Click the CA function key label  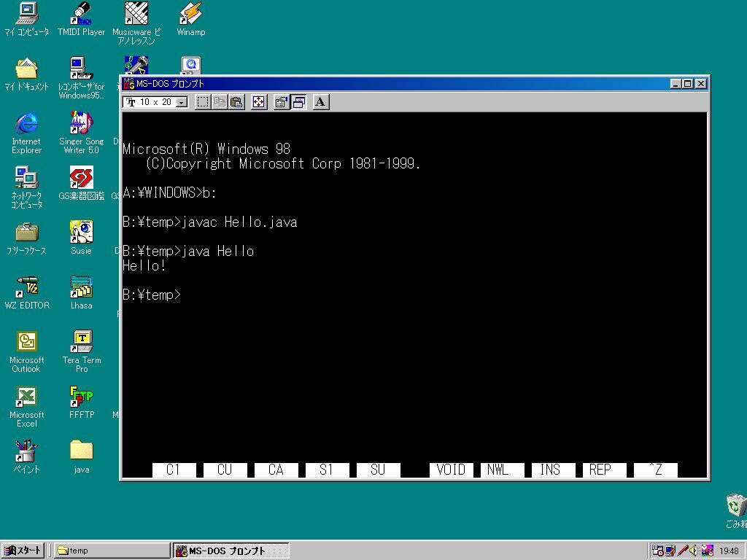276,470
